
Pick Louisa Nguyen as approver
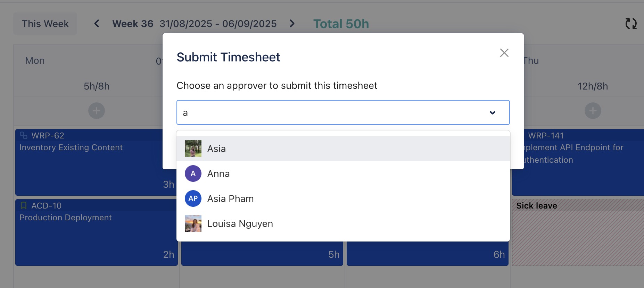click(x=240, y=223)
